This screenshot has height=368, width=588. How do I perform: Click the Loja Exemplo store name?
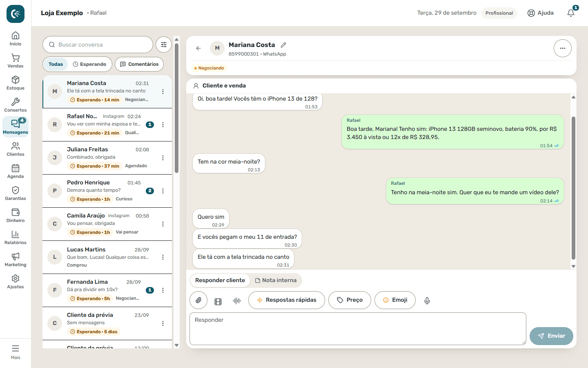point(62,13)
